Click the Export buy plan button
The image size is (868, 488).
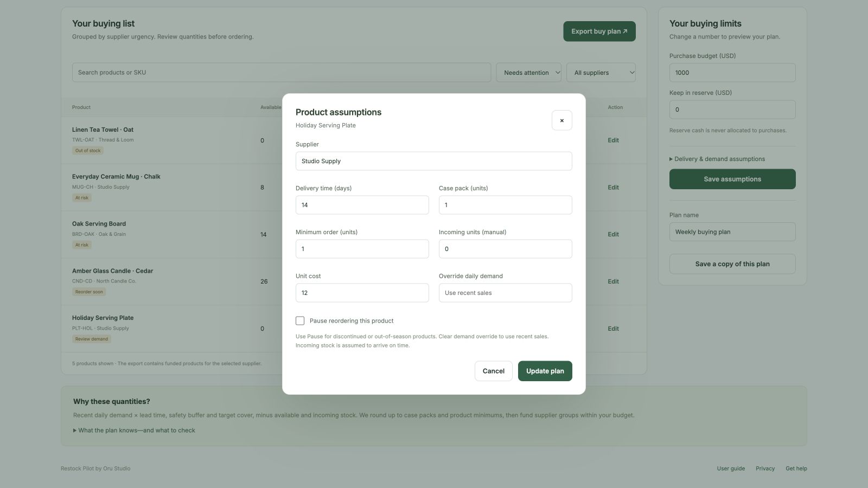coord(599,31)
